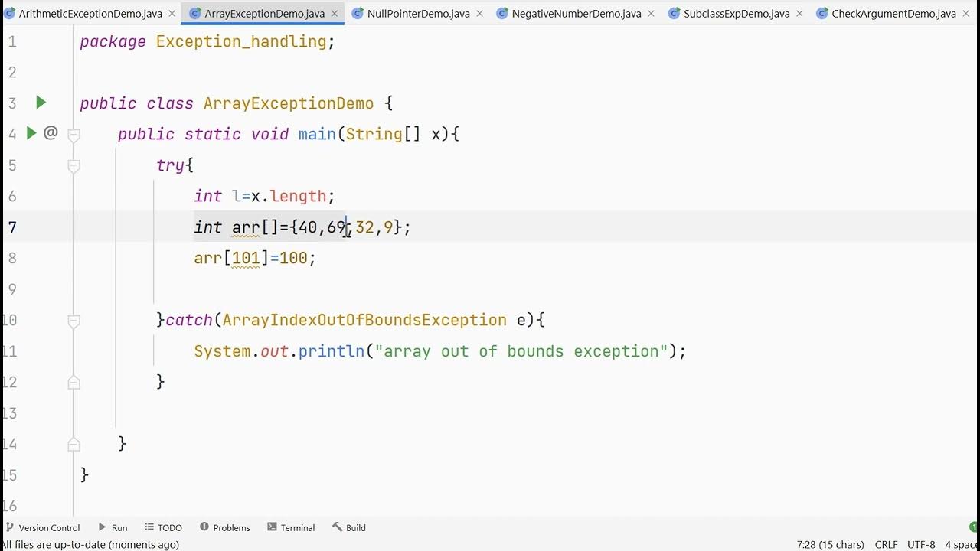This screenshot has height=551, width=980.
Task: Collapse the catch block fold marker
Action: click(x=73, y=321)
